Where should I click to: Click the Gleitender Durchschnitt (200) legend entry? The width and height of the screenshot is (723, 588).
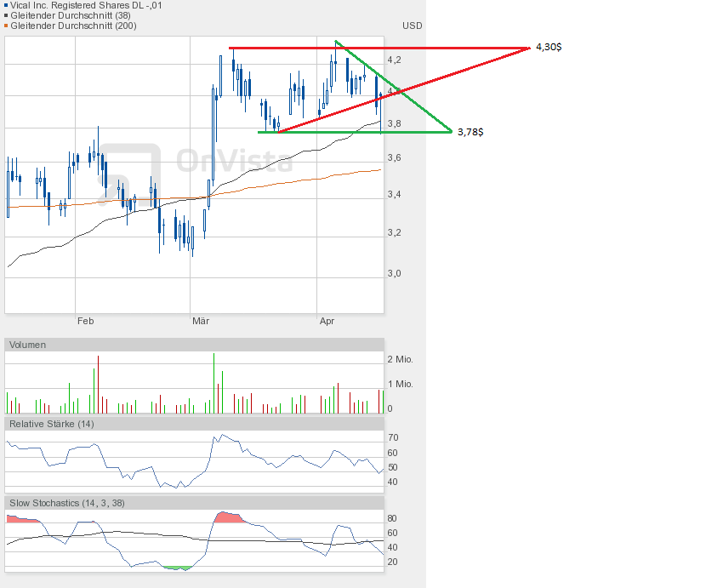[73, 26]
